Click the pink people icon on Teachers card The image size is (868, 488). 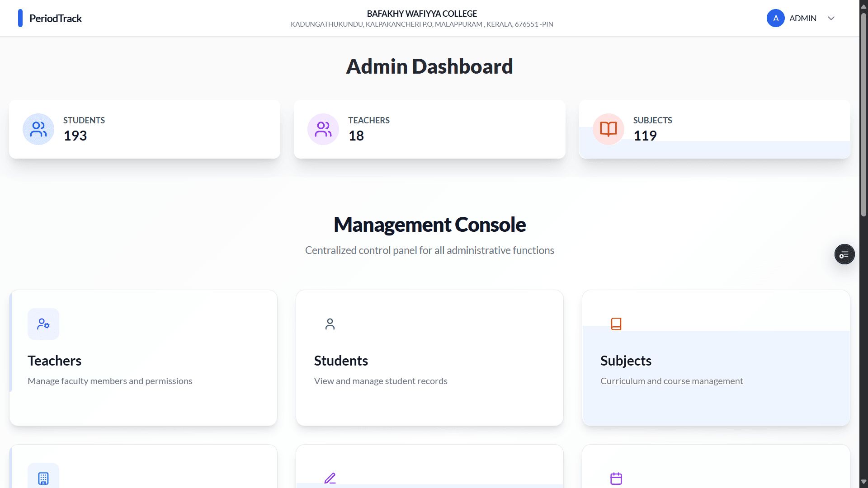(x=323, y=129)
